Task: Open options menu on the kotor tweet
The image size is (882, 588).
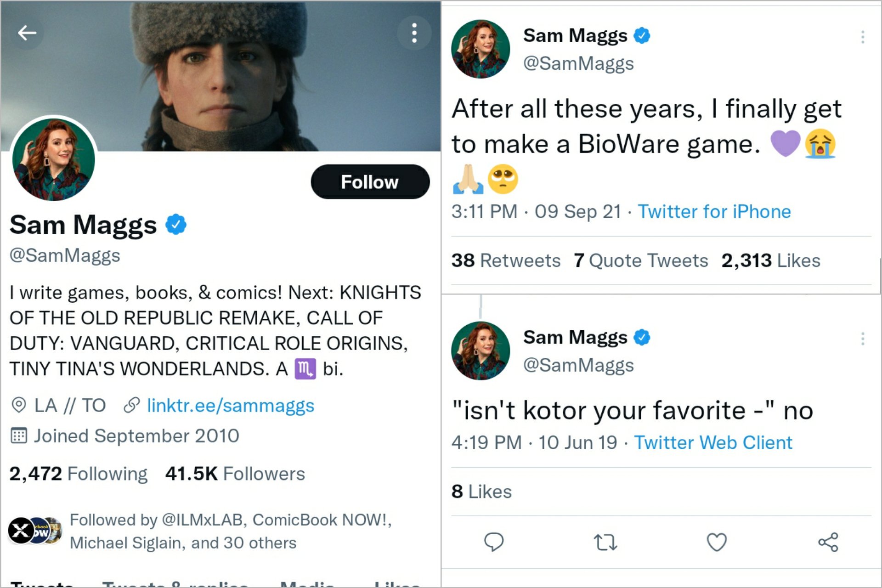Action: (862, 339)
